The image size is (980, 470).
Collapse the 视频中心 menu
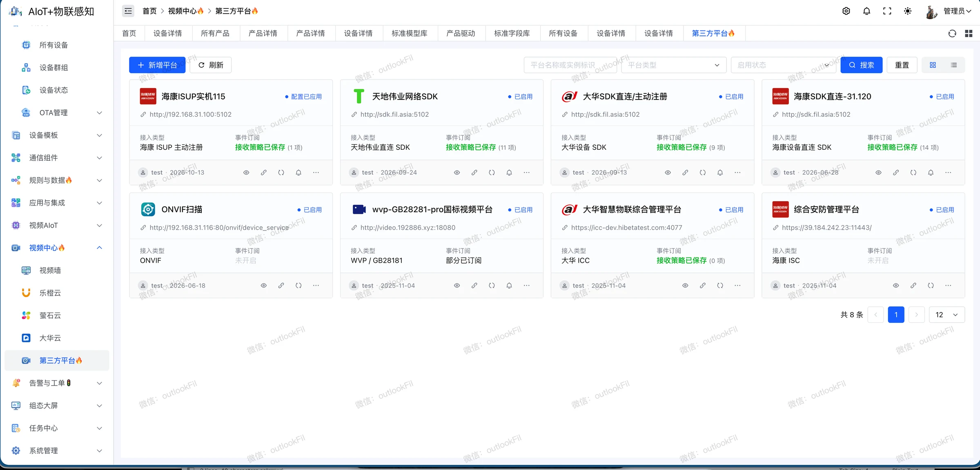tap(57, 248)
